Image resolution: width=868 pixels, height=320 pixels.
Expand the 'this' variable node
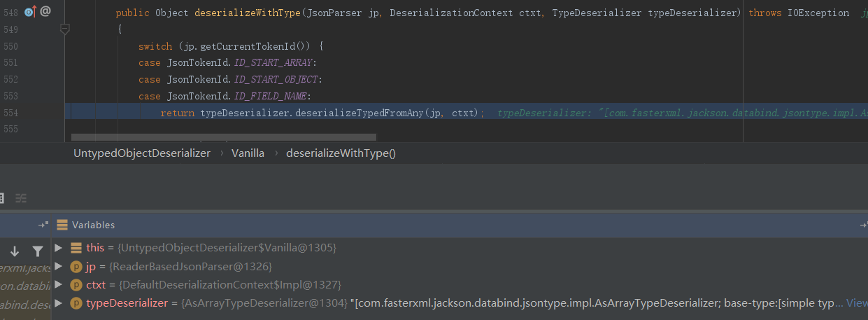(59, 248)
